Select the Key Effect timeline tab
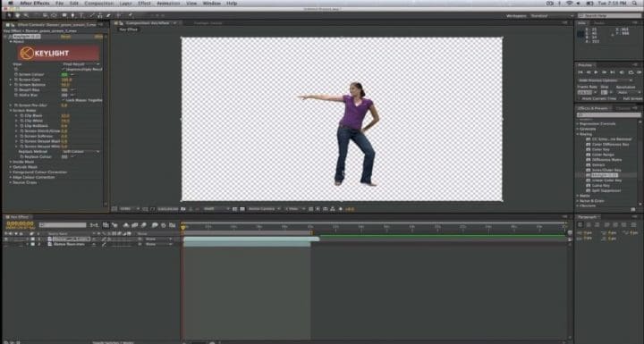Image resolution: width=644 pixels, height=344 pixels. pos(20,217)
